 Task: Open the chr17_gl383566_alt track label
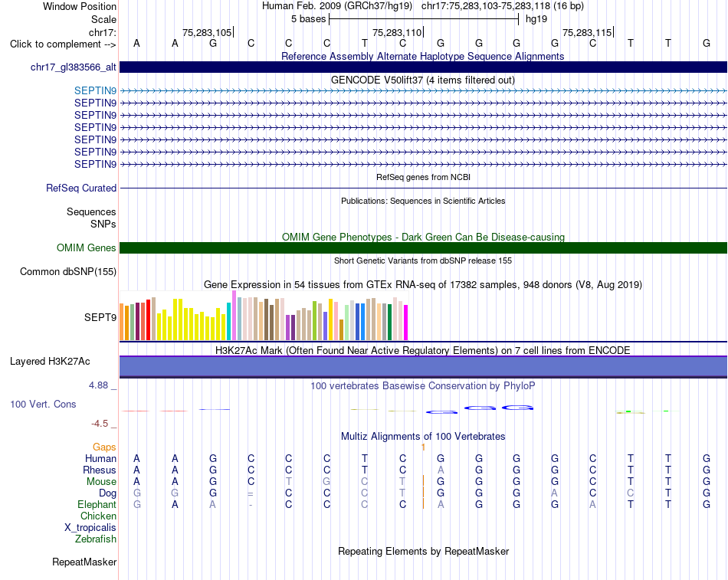[x=74, y=67]
